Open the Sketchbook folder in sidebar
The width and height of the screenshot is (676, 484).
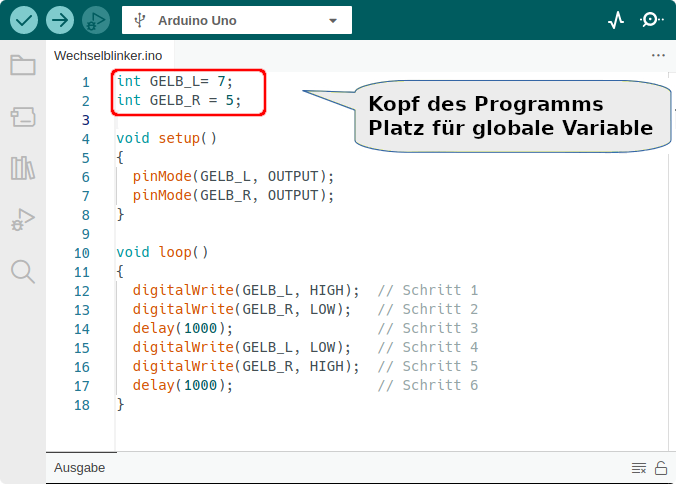coord(22,66)
